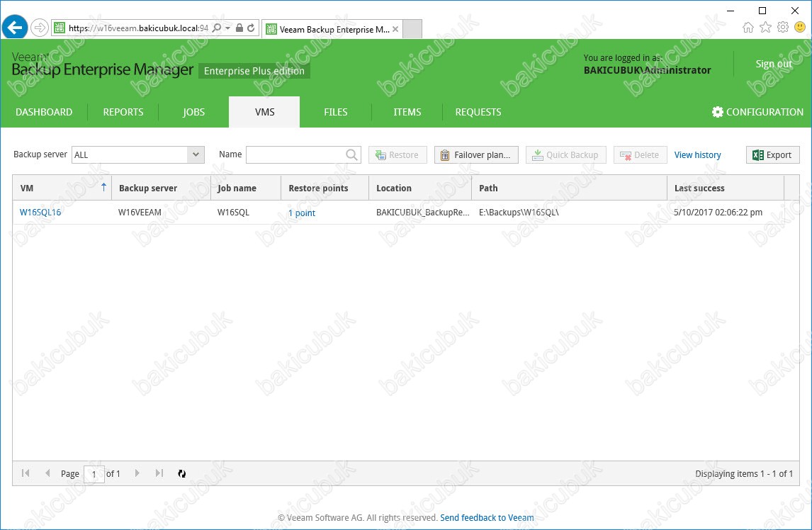Open the browser Home icon
This screenshot has height=530, width=812.
748,27
